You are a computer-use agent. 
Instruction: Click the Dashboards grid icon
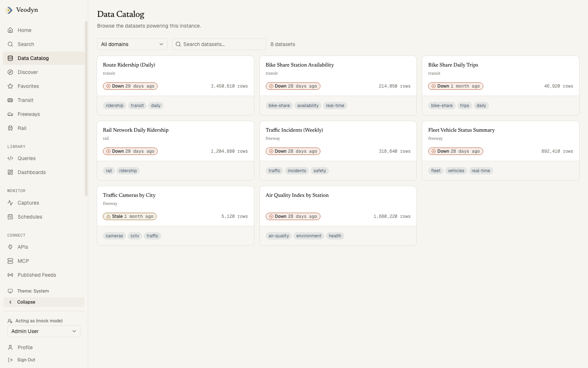point(10,172)
